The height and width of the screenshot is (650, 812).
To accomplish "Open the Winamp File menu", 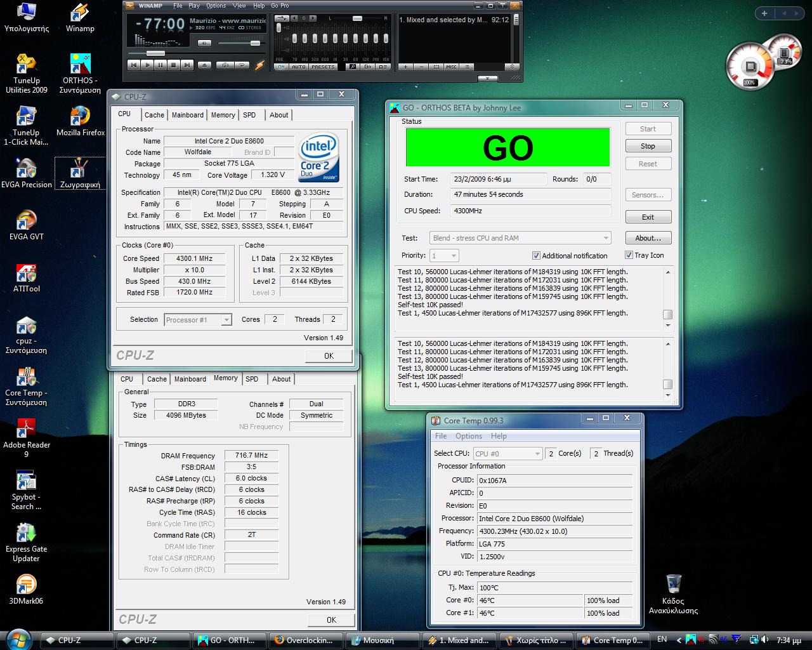I will 178,6.
